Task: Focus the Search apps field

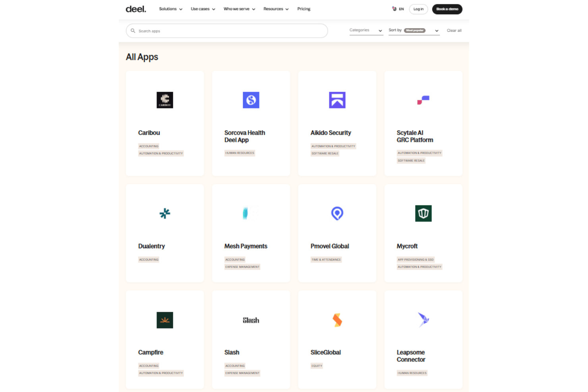Action: (x=227, y=31)
